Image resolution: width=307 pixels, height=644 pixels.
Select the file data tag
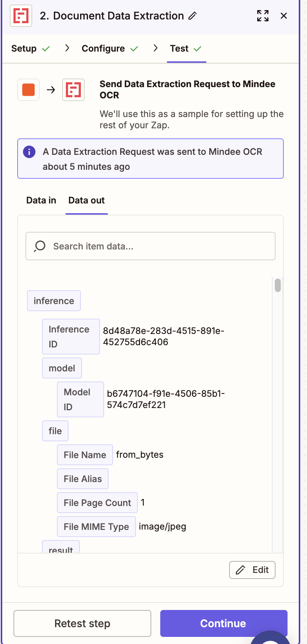point(55,431)
